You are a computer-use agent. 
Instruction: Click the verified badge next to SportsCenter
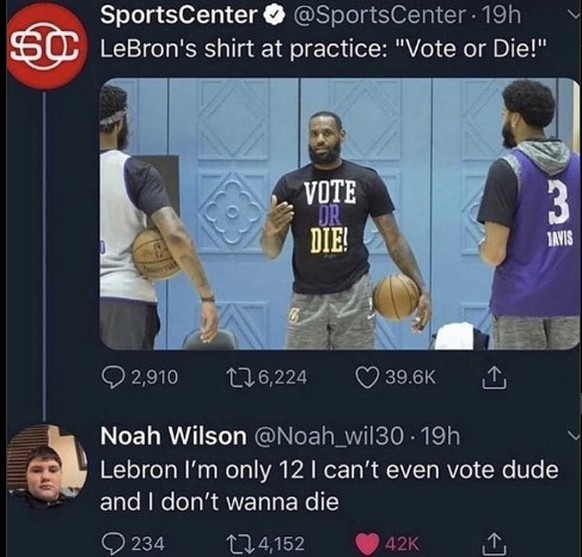[274, 16]
